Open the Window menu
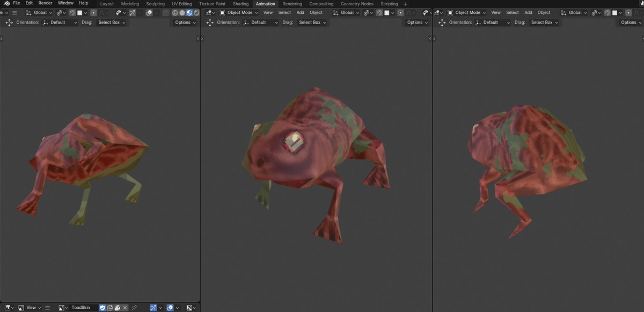 coord(65,3)
